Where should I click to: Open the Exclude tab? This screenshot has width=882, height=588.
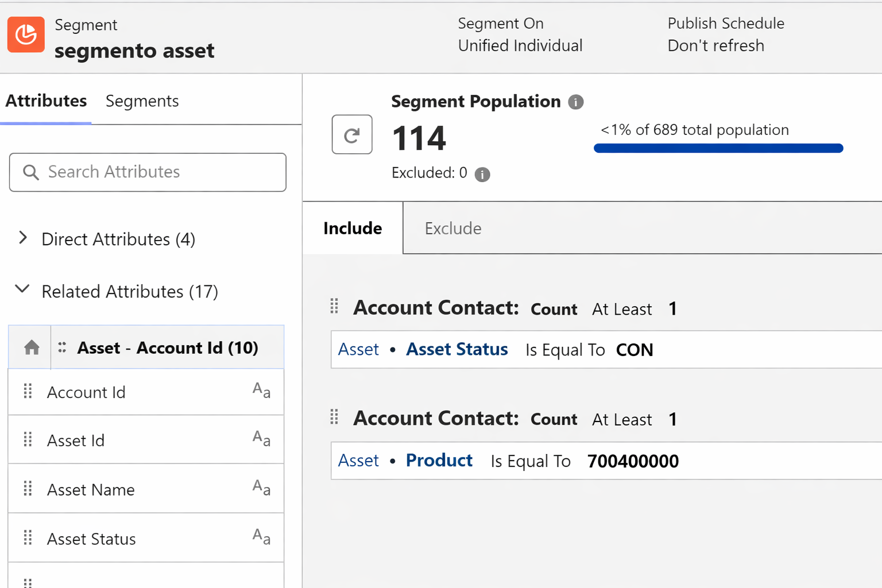pos(452,229)
